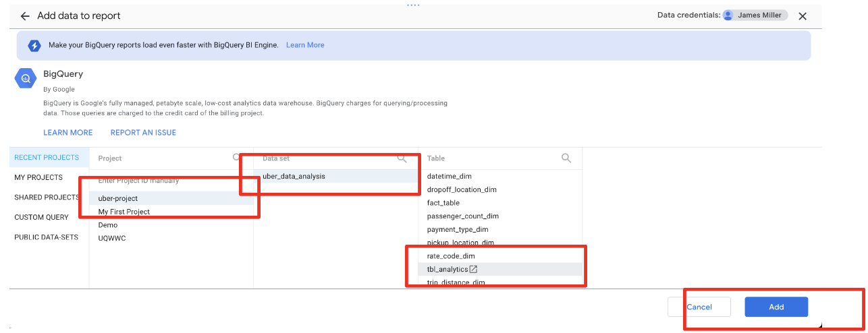
Task: Click the REPORT AN ISSUE link
Action: point(143,133)
